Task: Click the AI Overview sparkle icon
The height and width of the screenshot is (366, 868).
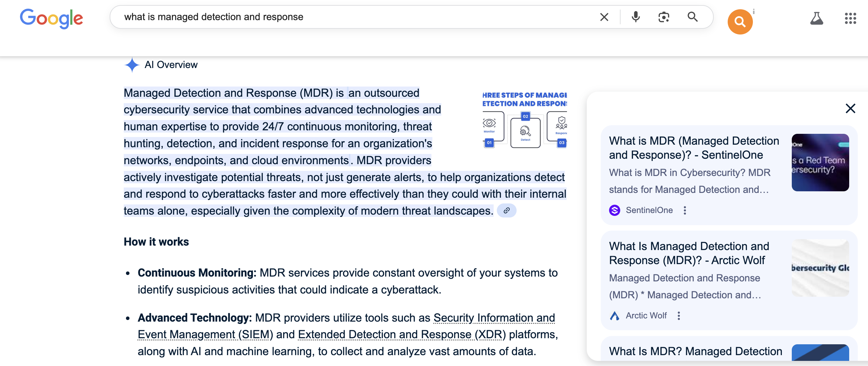Action: (132, 65)
